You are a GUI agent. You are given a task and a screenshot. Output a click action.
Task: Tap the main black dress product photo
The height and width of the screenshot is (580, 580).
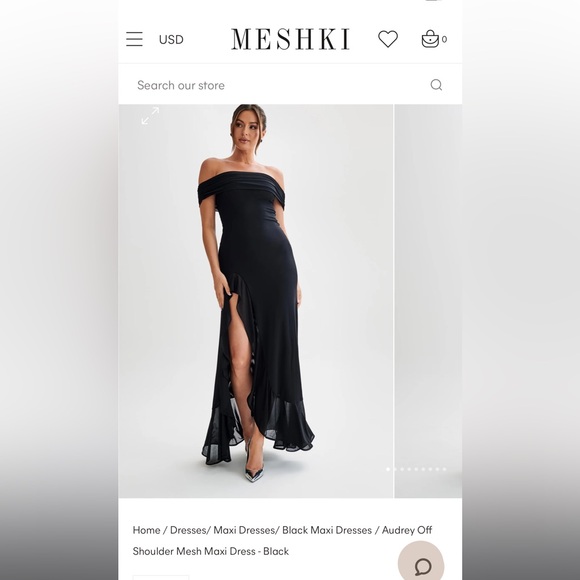point(256,301)
